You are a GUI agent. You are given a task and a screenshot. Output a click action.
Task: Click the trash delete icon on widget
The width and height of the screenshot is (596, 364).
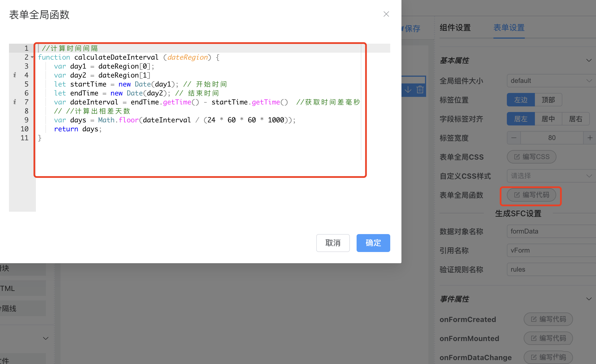(420, 90)
